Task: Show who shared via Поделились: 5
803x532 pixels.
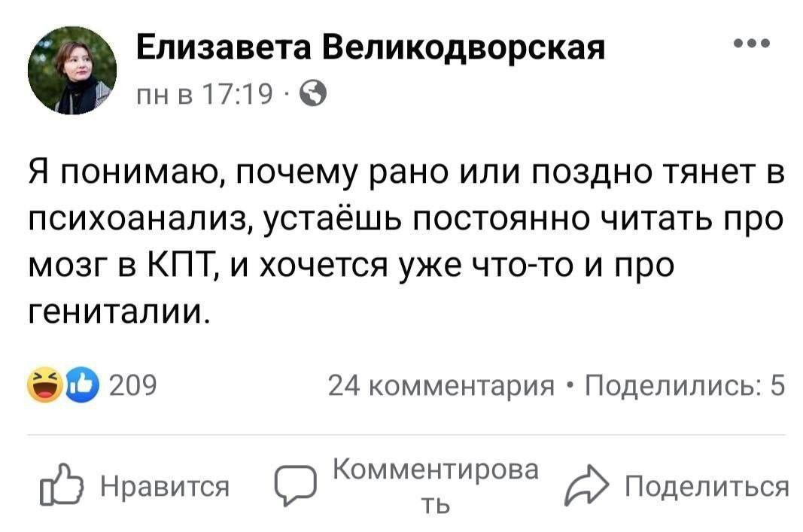Action: click(686, 388)
